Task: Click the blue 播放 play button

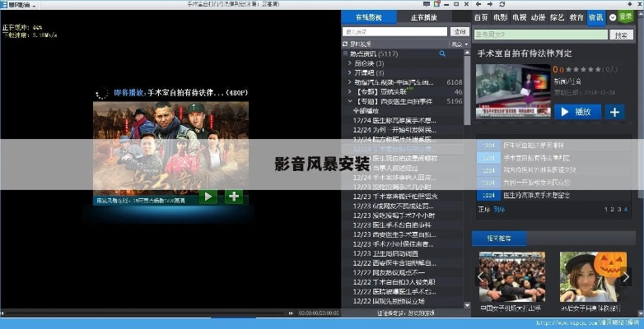Action: [577, 111]
